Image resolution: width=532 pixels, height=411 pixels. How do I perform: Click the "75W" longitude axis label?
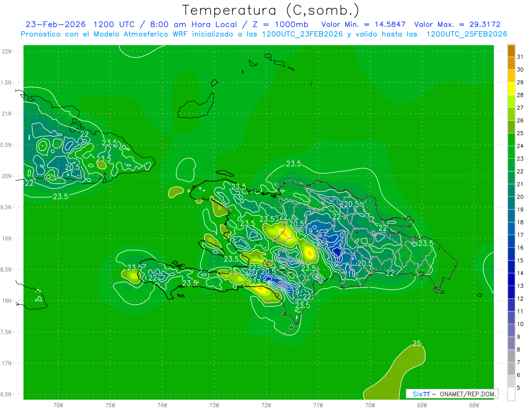coord(110,405)
